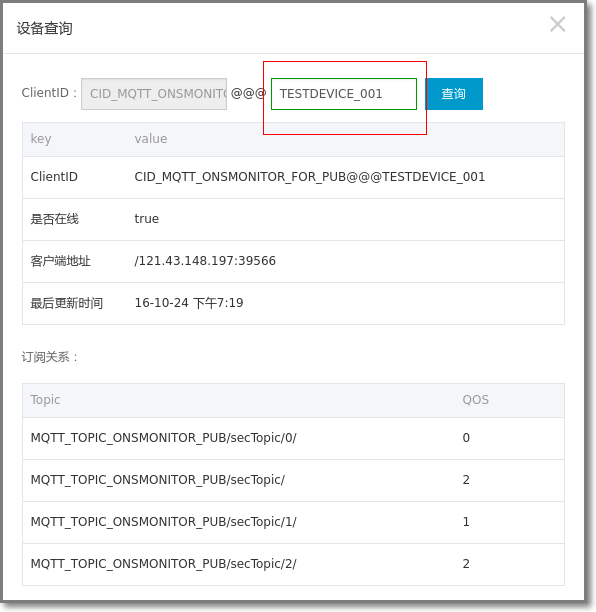The height and width of the screenshot is (612, 596).
Task: Close the 设备查询 dialog with the X
Action: pos(557,24)
